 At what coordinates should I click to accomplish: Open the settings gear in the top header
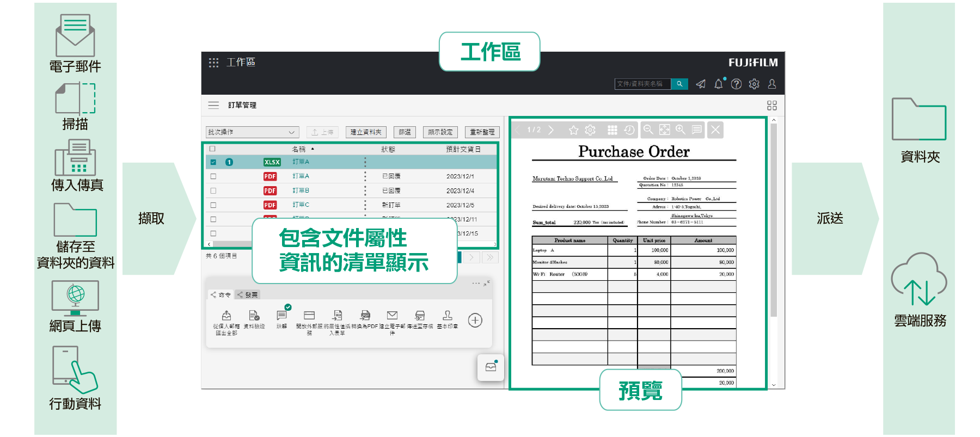(754, 84)
